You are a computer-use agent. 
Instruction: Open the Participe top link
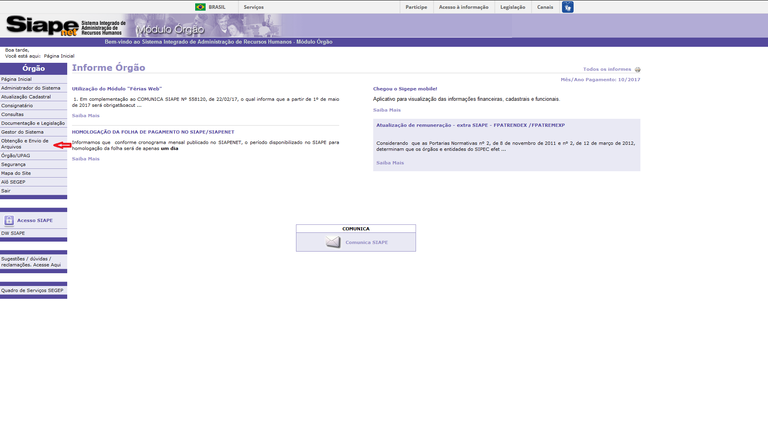(416, 7)
